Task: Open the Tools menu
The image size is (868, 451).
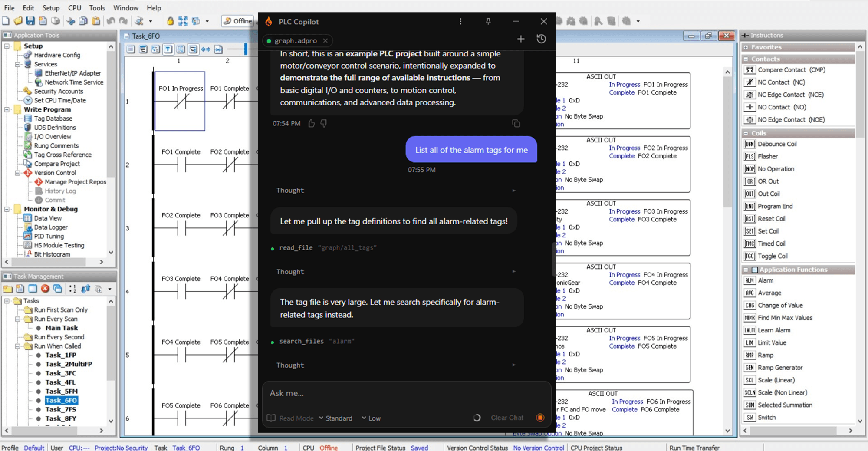Action: point(97,8)
